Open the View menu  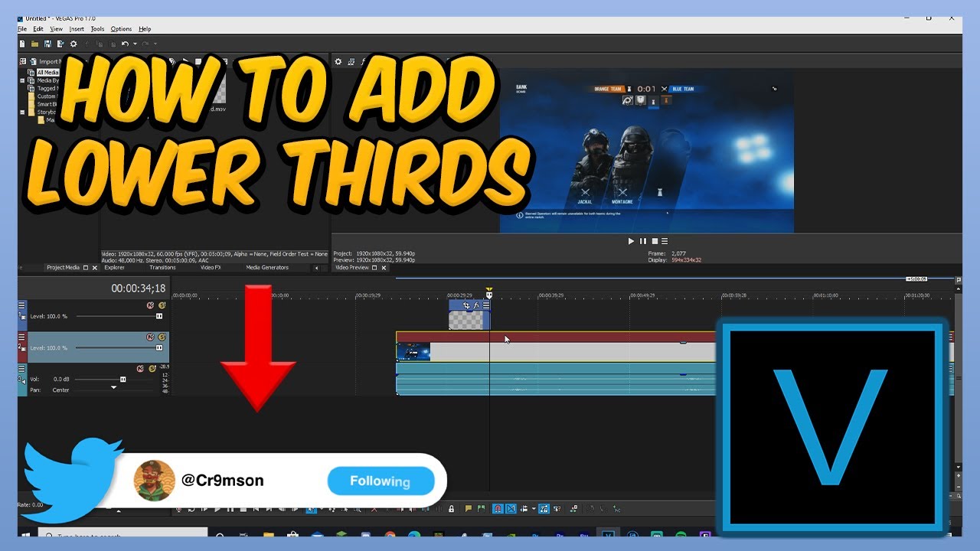tap(57, 29)
